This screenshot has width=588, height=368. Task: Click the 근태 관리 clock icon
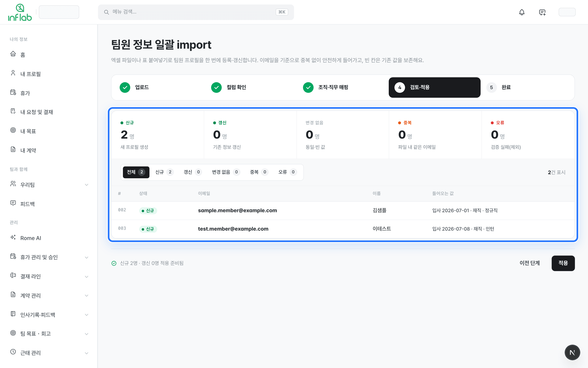point(13,352)
